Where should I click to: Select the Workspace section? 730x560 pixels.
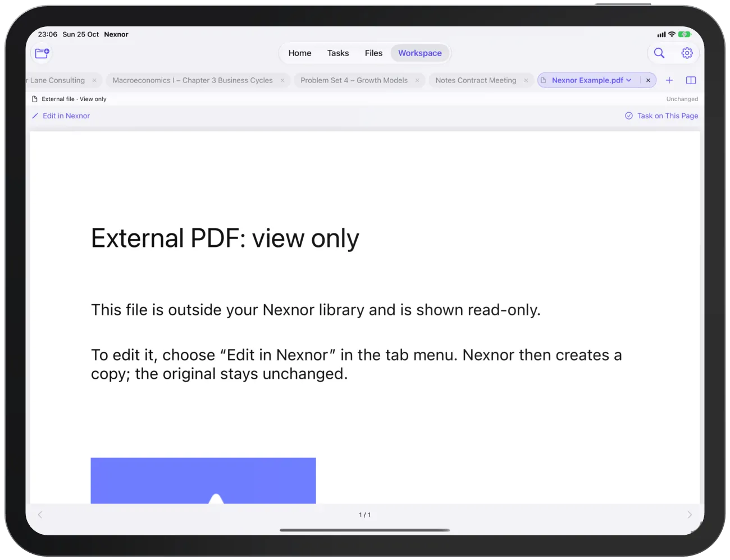(420, 53)
